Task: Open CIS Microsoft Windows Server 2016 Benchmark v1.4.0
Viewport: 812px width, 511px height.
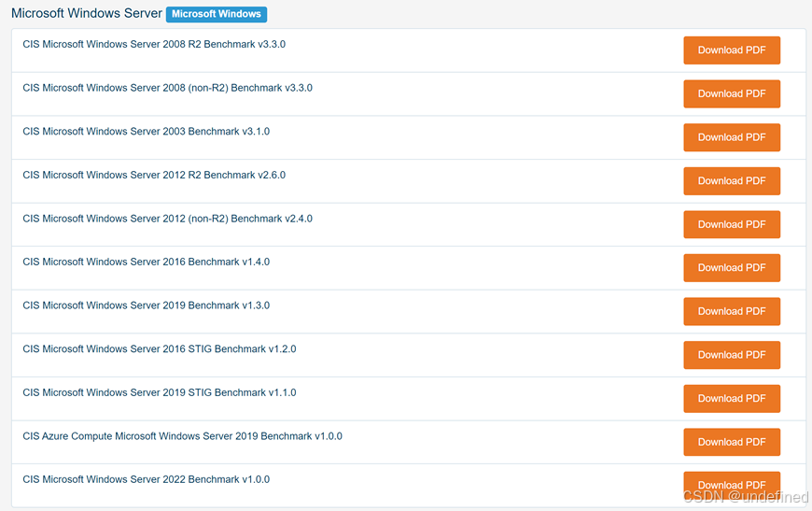Action: point(146,262)
